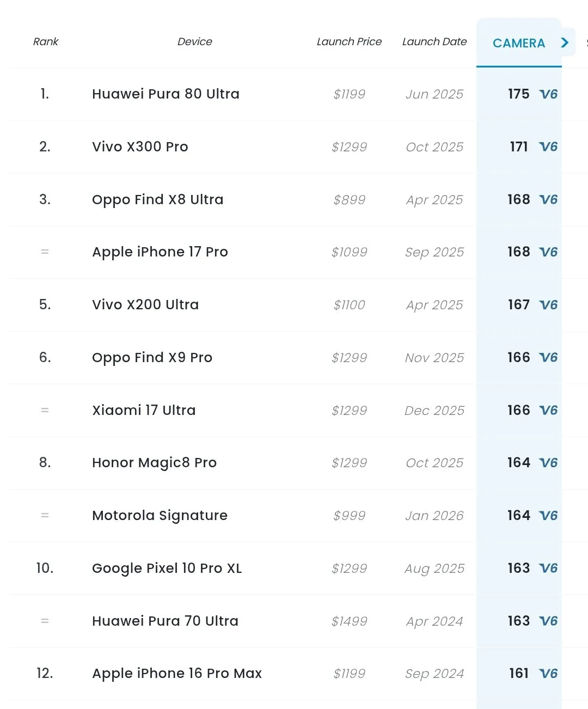
Task: Click the V6 badge on the Oppo Find X8 Ultra row
Action: tap(549, 199)
